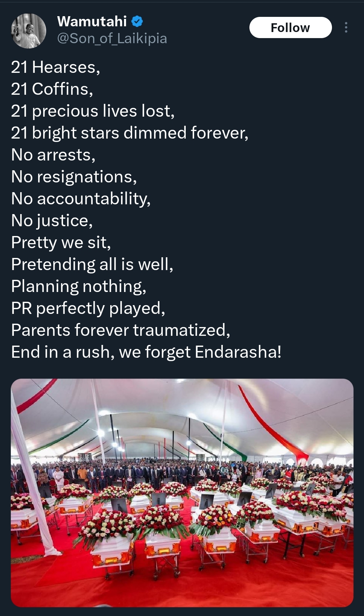The image size is (364, 616).
Task: Click 'Parents forever traumatized,' line
Action: (x=121, y=330)
